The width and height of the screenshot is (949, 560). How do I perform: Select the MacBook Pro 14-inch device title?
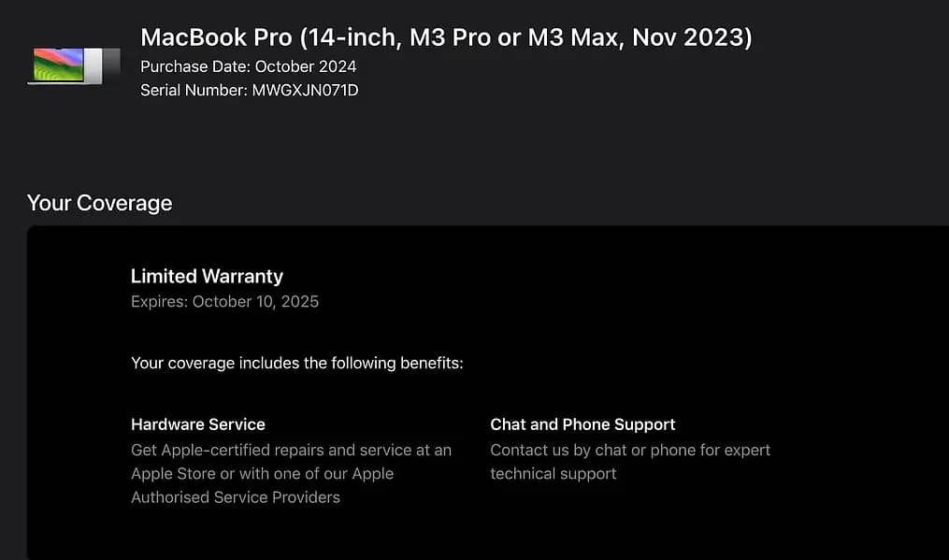[445, 37]
